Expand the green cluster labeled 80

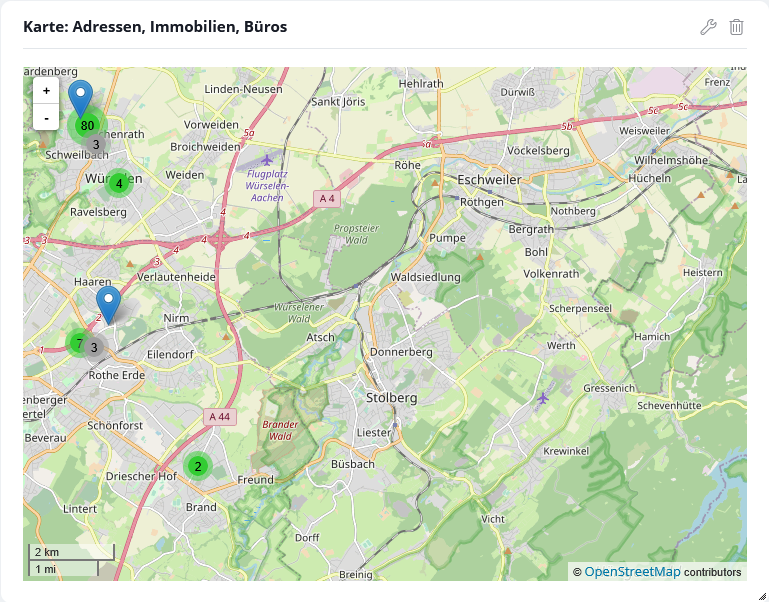[87, 126]
